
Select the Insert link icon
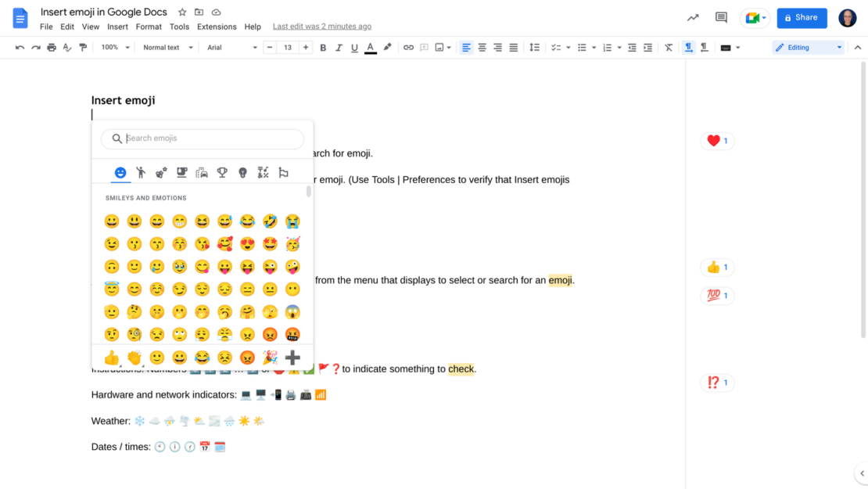[x=408, y=47]
